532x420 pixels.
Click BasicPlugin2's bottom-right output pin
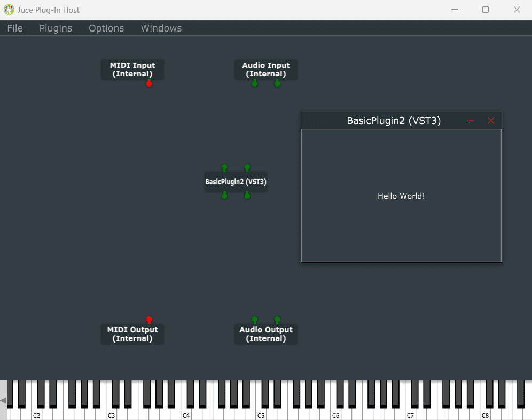(247, 196)
